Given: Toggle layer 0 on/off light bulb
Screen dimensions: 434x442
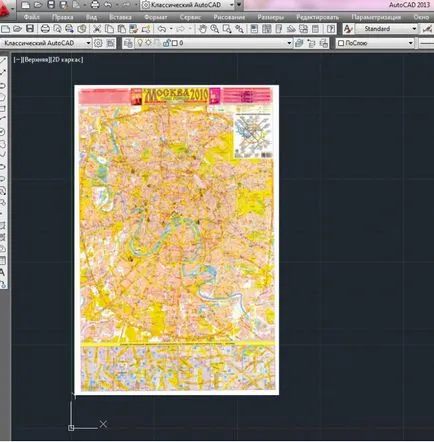Looking at the screenshot, I should pos(140,43).
